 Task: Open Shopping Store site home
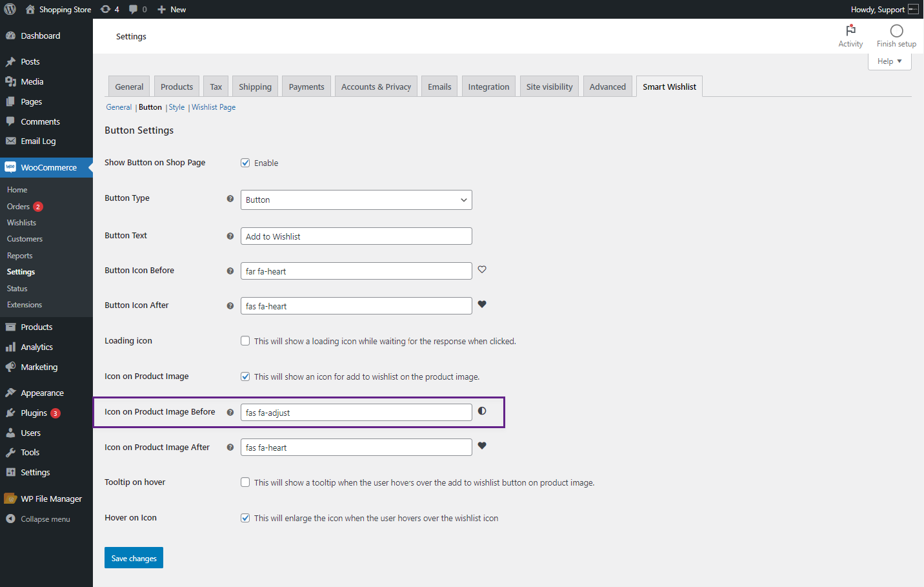(58, 9)
